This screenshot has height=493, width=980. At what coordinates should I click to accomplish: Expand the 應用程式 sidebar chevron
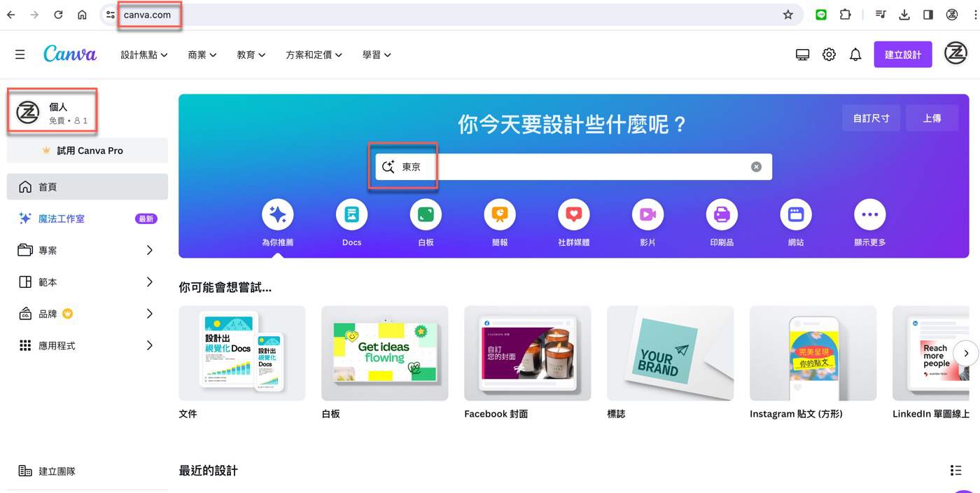(x=149, y=345)
